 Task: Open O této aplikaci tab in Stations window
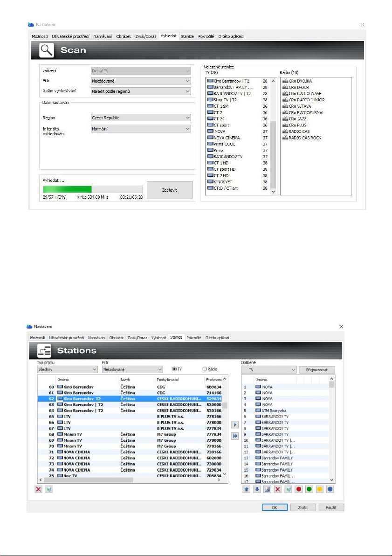click(217, 338)
